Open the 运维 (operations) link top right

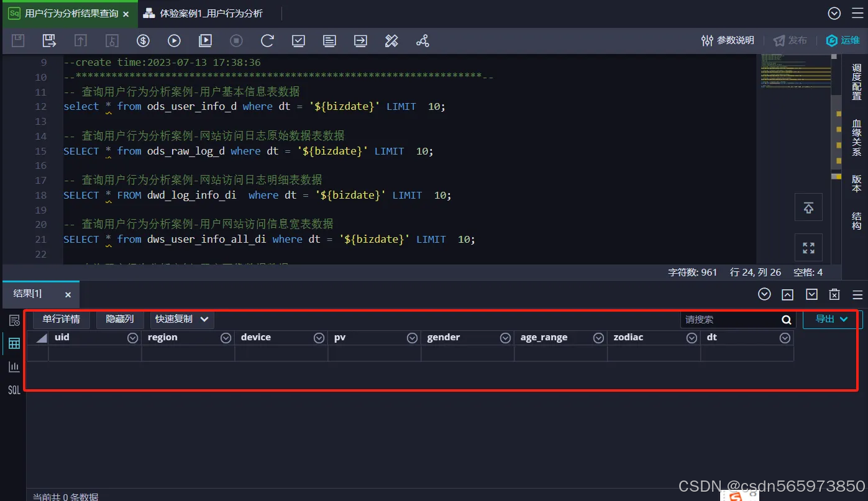point(843,40)
